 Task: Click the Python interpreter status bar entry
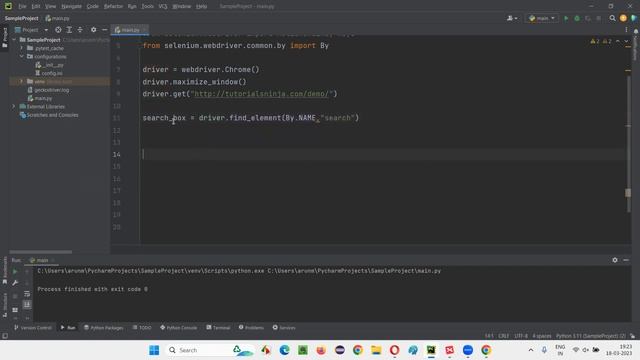click(591, 336)
